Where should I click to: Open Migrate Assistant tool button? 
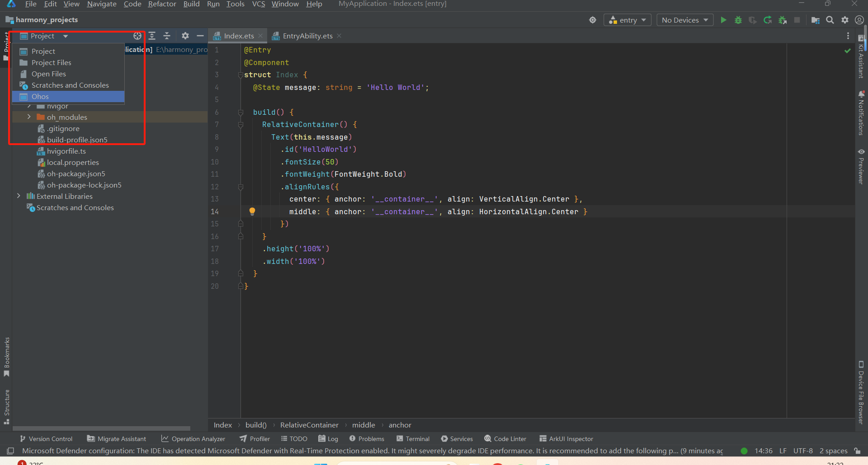tap(117, 439)
